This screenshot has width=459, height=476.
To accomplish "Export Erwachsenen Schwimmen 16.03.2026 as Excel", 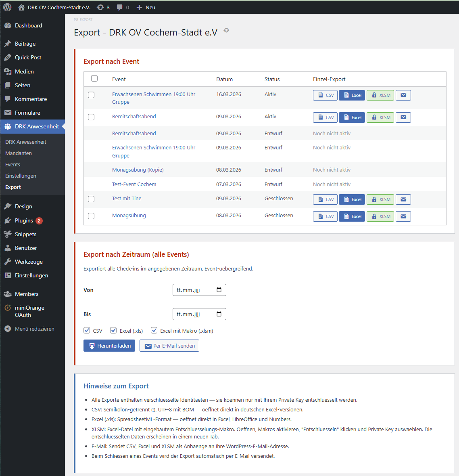I will pos(352,95).
